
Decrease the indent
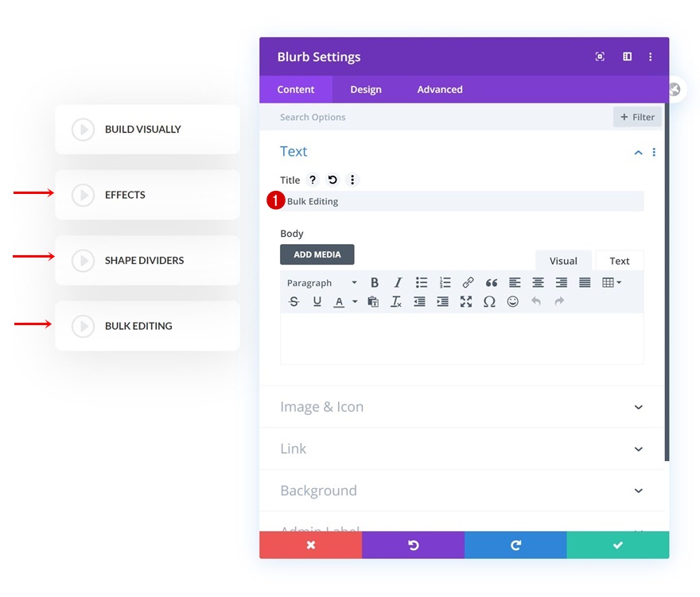pos(419,301)
